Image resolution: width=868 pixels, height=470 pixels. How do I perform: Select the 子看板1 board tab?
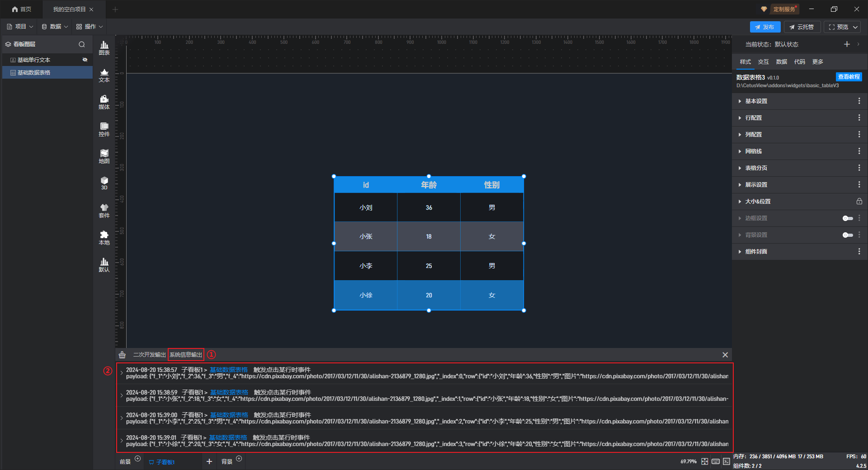pyautogui.click(x=162, y=462)
